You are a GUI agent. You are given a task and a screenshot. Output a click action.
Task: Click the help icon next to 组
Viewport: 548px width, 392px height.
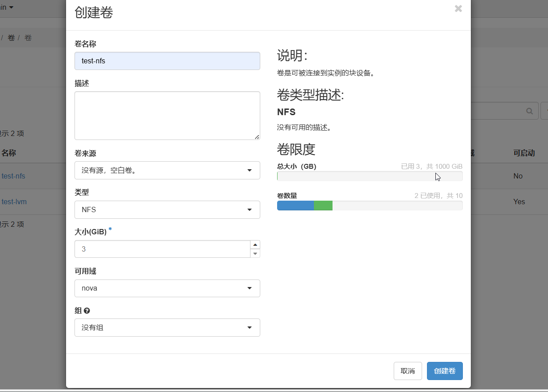pos(87,310)
